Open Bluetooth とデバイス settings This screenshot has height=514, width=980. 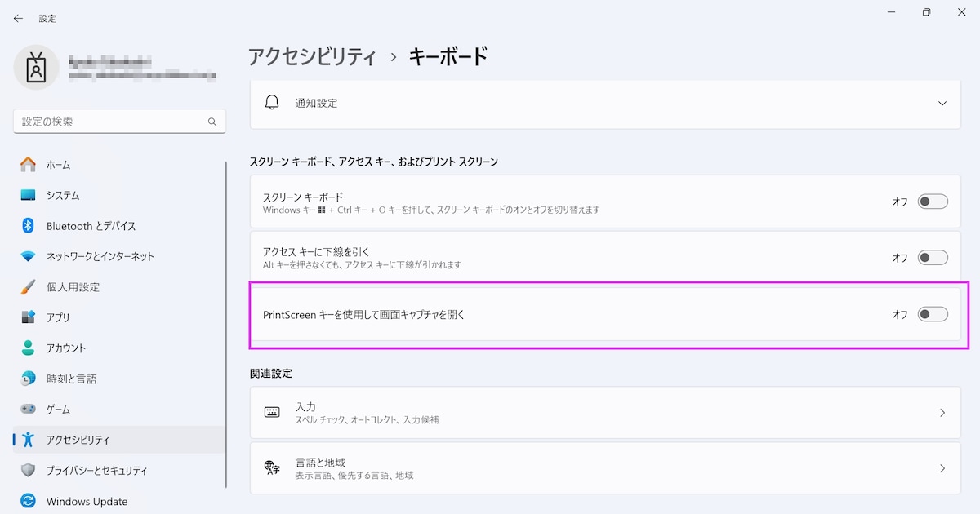[119, 225]
